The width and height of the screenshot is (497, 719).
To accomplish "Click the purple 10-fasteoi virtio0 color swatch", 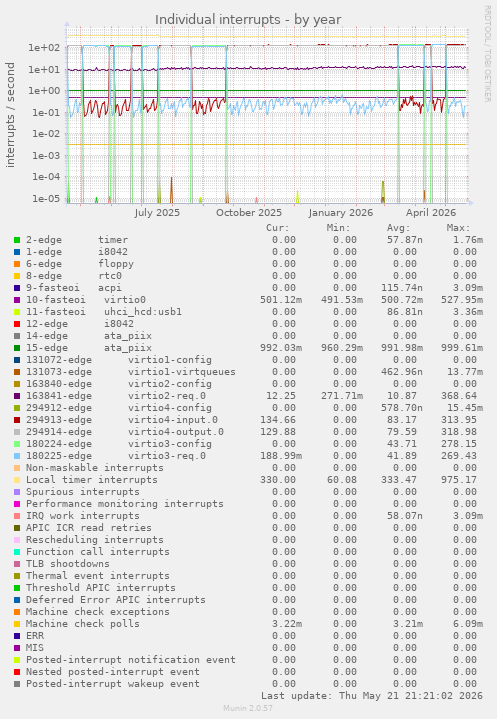I will 17,300.
